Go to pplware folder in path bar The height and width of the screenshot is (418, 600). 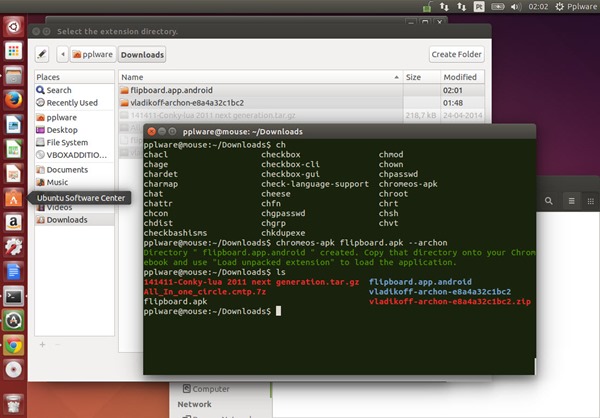coord(93,54)
